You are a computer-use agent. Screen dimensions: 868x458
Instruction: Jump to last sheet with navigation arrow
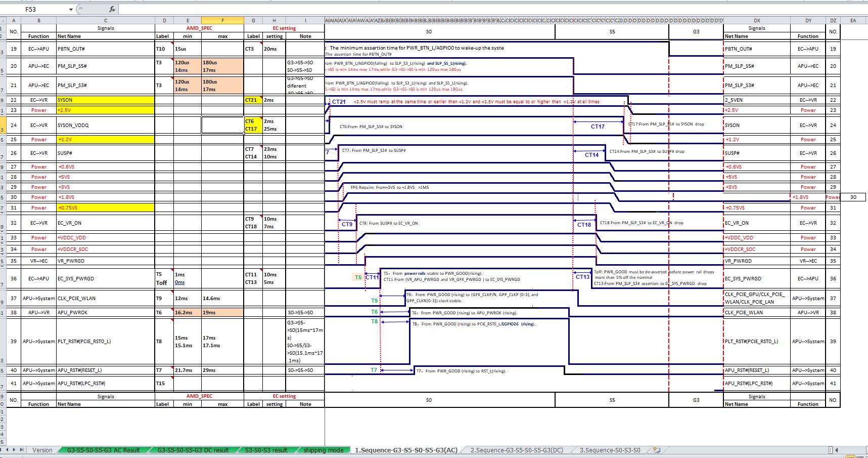point(22,450)
